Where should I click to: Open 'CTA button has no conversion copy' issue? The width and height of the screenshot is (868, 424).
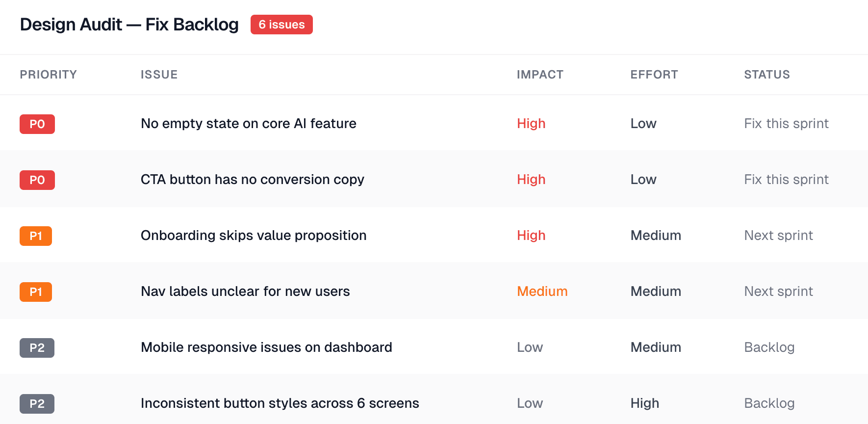pyautogui.click(x=252, y=180)
